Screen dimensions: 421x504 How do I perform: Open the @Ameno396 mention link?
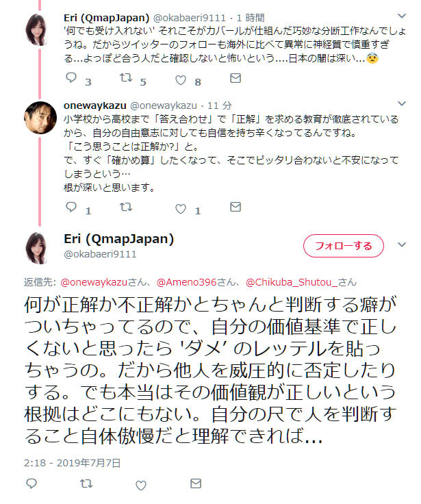coord(186,282)
